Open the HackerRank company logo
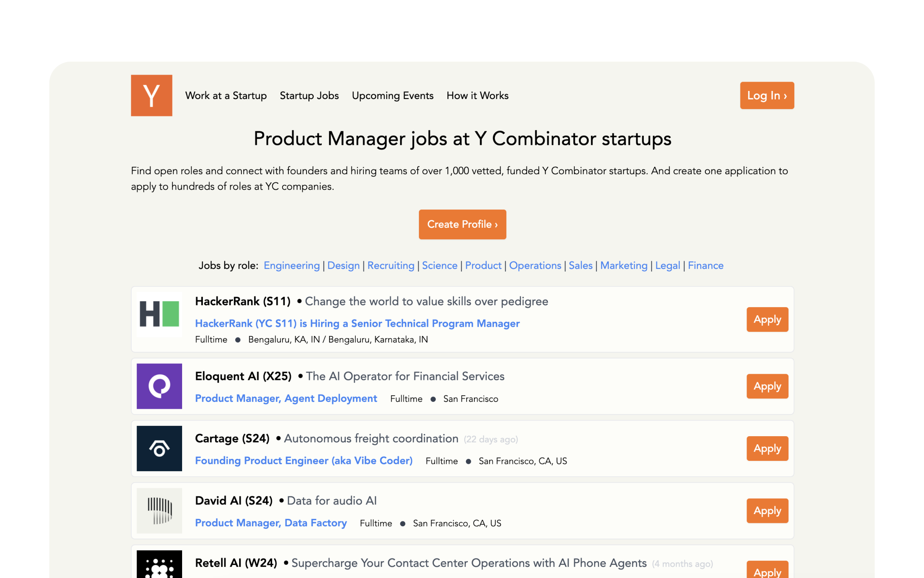The height and width of the screenshot is (578, 924). point(159,314)
